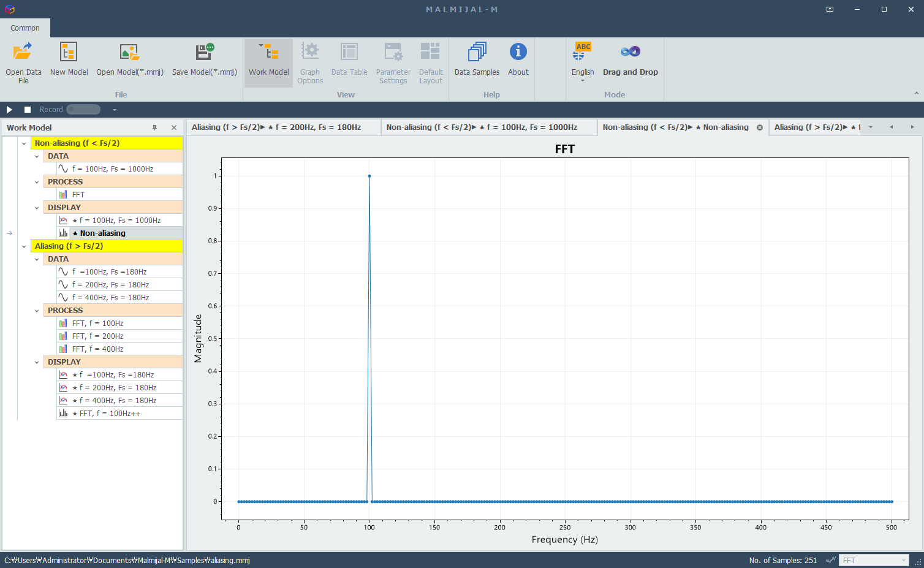Collapse DATA under the Non-aliasing group
Screen dimensions: 924x568
pos(37,156)
